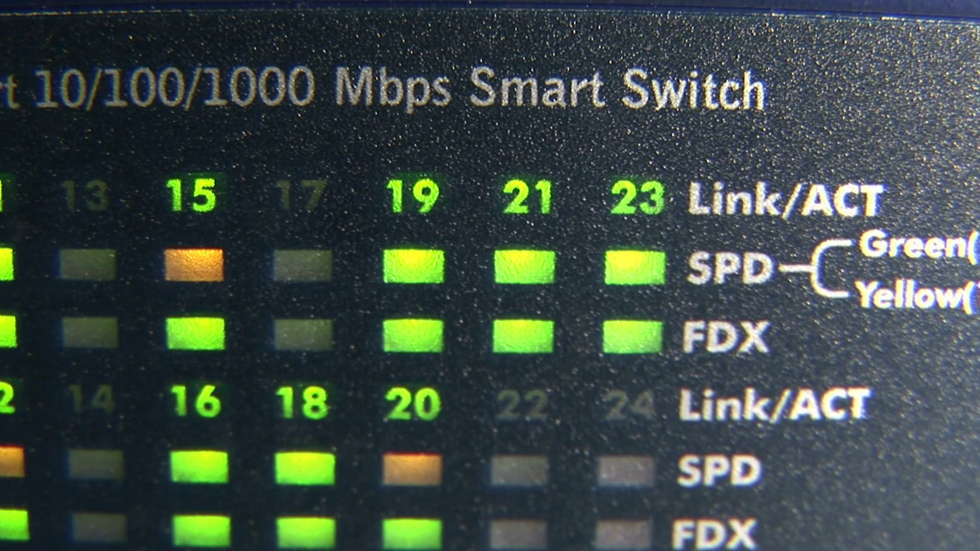The height and width of the screenshot is (551, 980).
Task: Click the lit port number 15 label
Action: click(191, 195)
